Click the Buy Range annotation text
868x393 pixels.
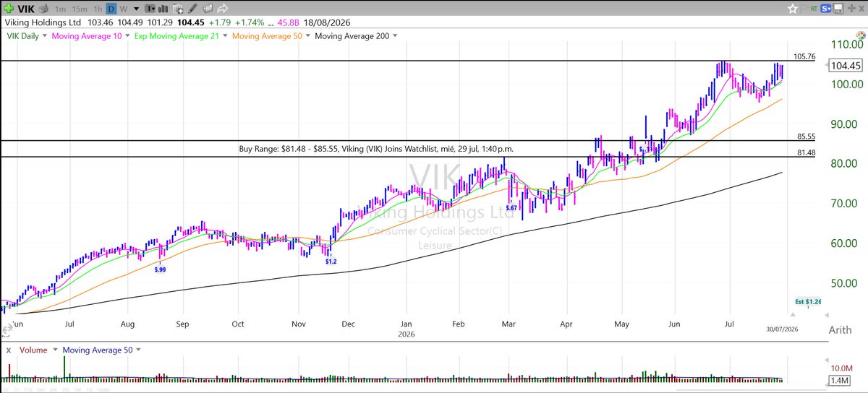pos(376,149)
